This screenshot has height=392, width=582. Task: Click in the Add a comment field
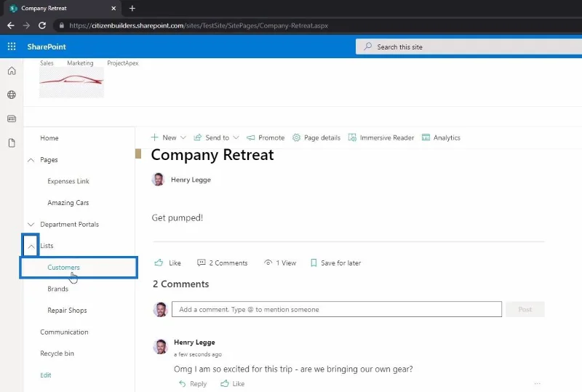(x=337, y=309)
